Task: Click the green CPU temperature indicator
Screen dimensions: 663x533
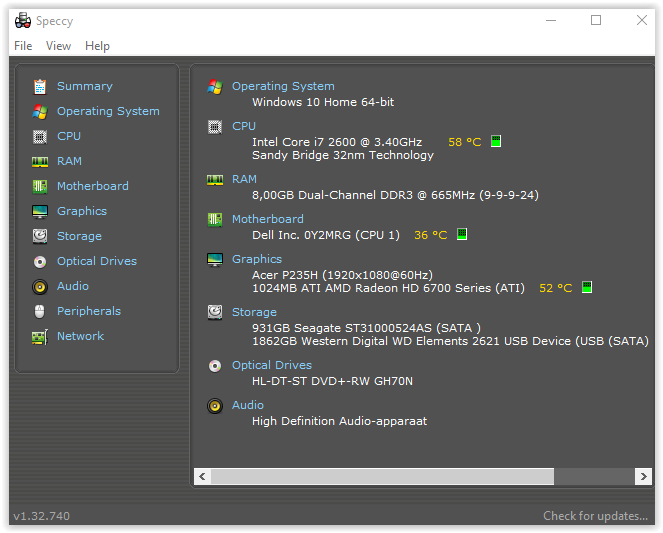Action: [x=496, y=142]
